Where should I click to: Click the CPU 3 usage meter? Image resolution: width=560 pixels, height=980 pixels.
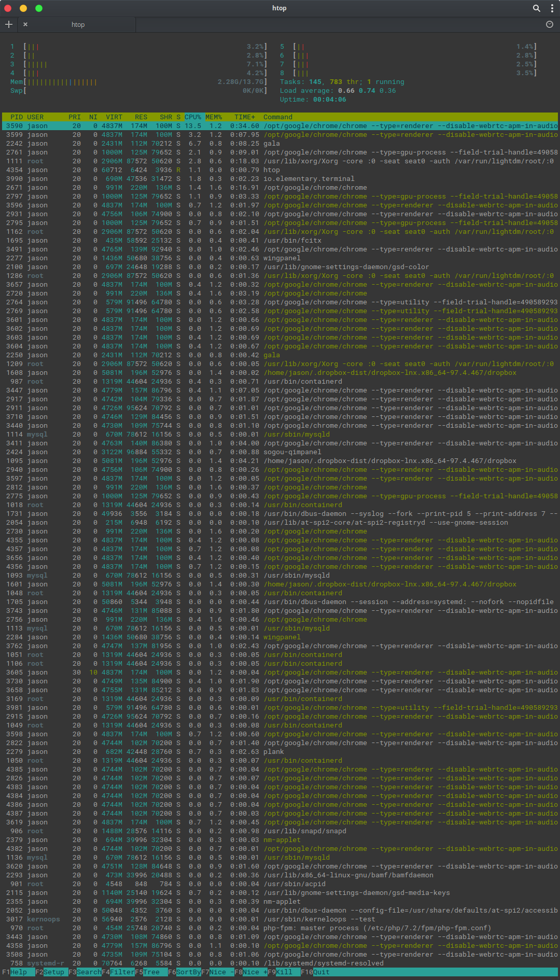(139, 64)
